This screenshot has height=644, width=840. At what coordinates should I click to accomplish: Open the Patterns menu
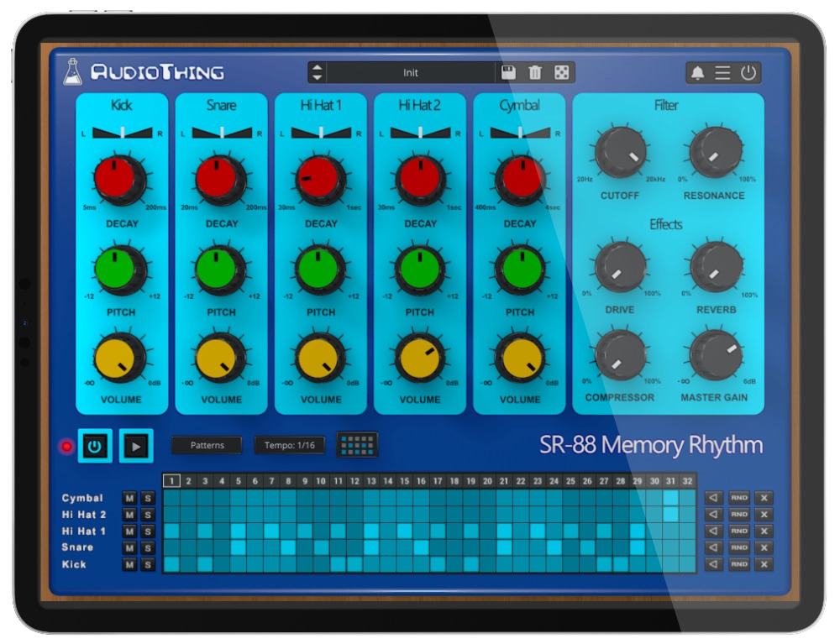(207, 445)
